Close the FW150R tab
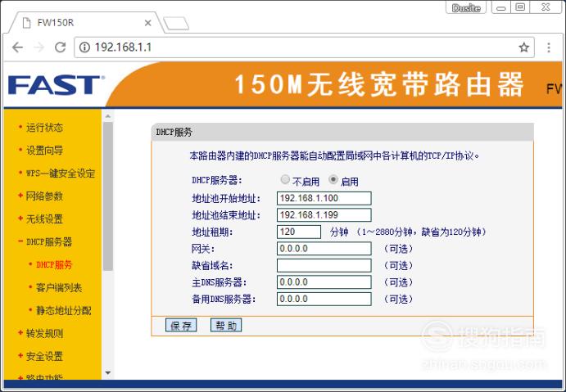The height and width of the screenshot is (392, 566). tap(147, 23)
